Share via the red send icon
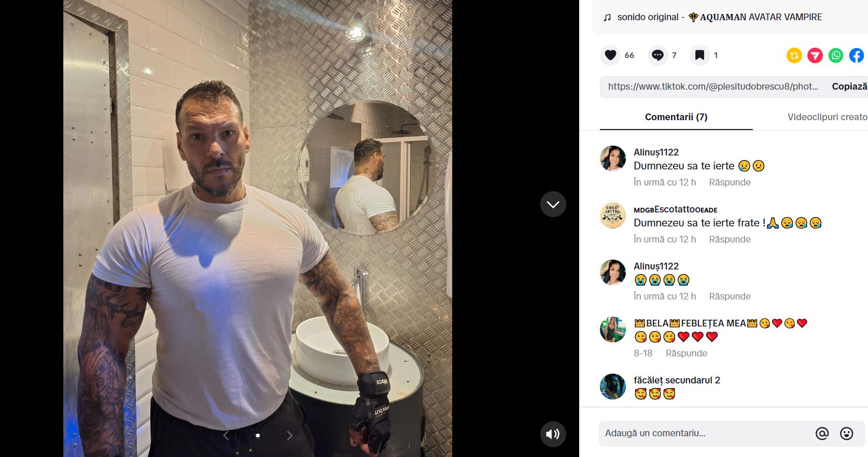The width and height of the screenshot is (868, 457). click(x=815, y=55)
